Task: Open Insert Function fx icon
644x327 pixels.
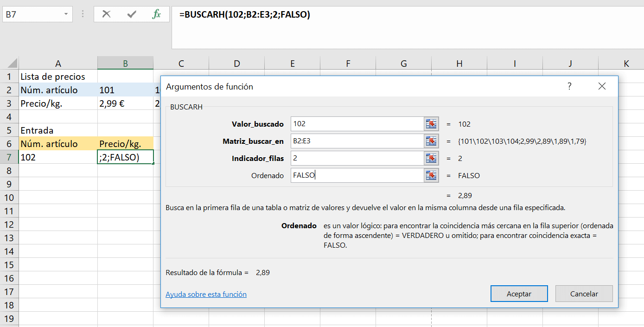Action: (157, 14)
